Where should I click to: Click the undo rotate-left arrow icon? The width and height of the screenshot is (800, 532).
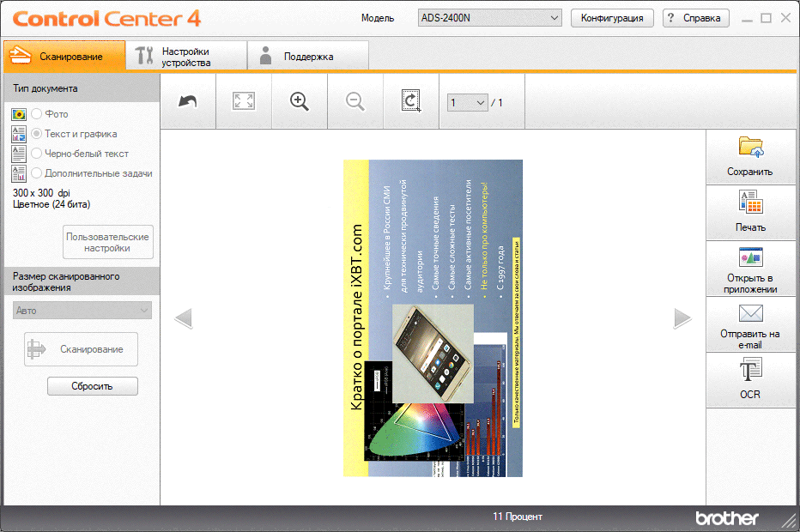pos(188,101)
